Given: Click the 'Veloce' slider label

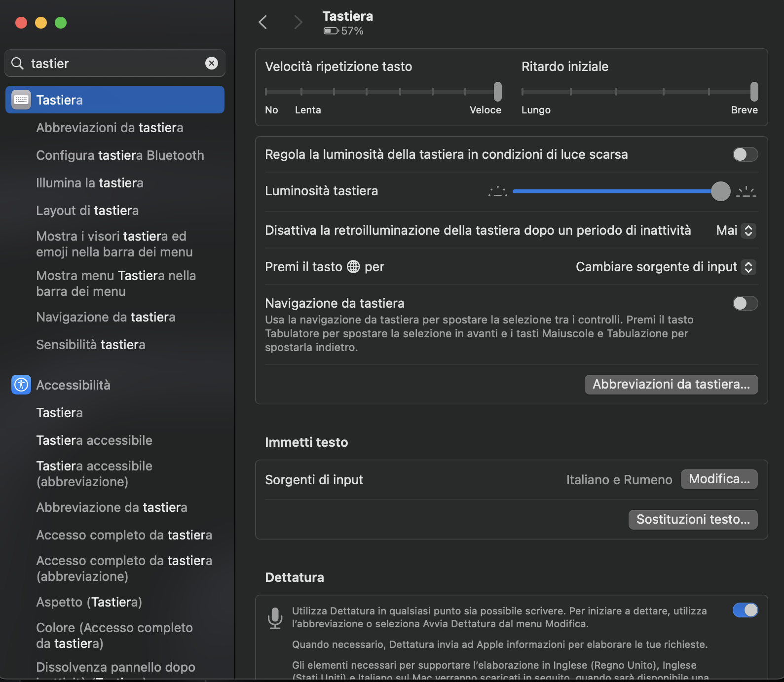Looking at the screenshot, I should pyautogui.click(x=485, y=110).
